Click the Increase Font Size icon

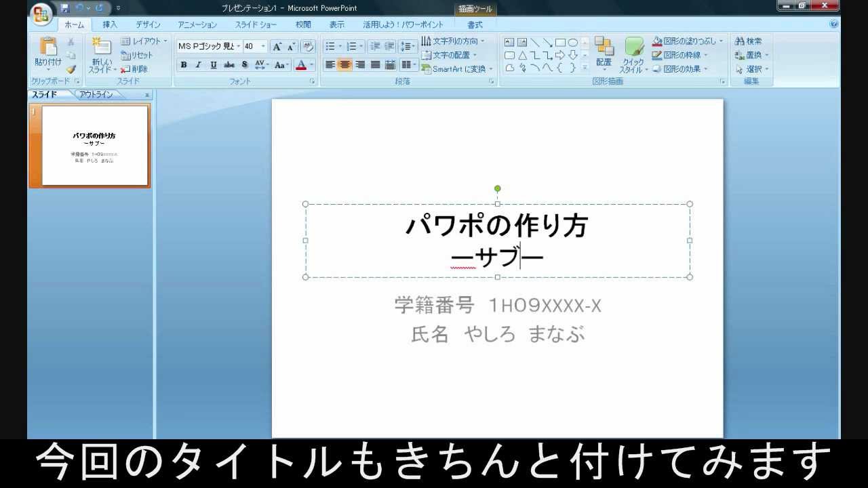277,46
